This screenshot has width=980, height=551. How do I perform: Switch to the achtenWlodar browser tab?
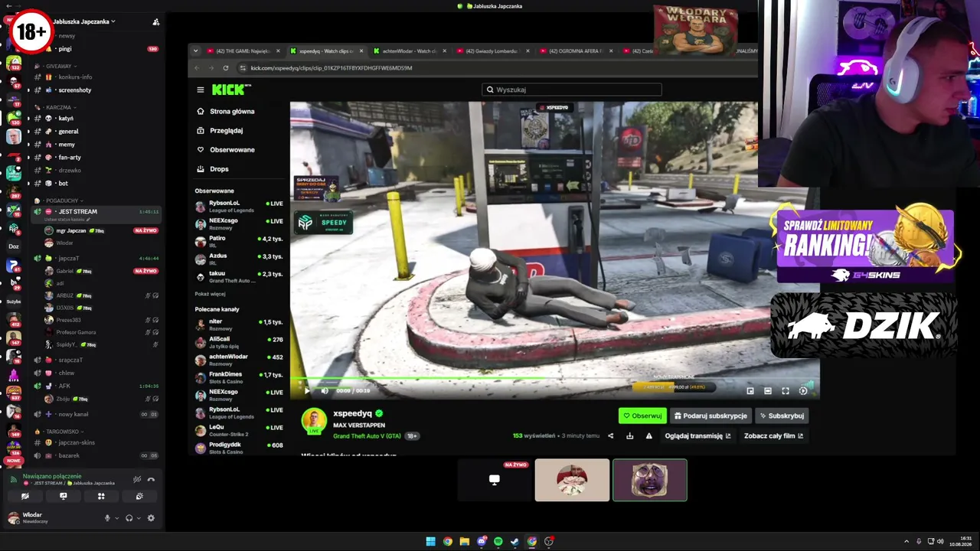[409, 51]
